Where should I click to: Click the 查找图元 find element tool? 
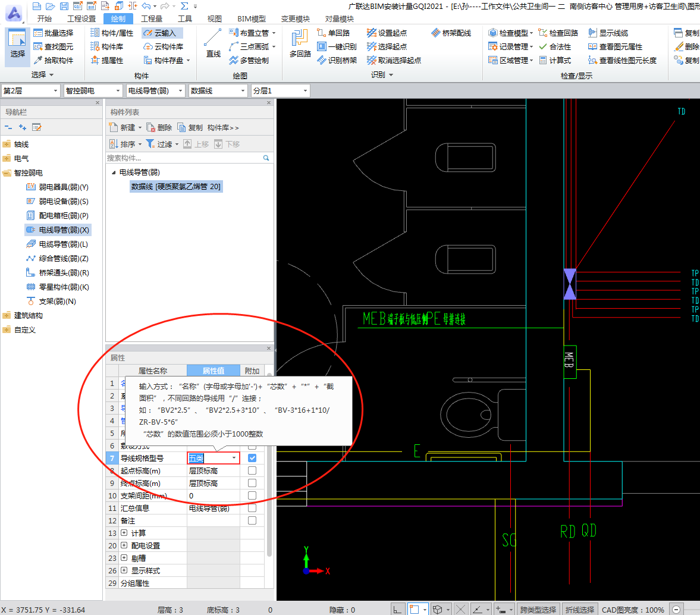pyautogui.click(x=54, y=46)
